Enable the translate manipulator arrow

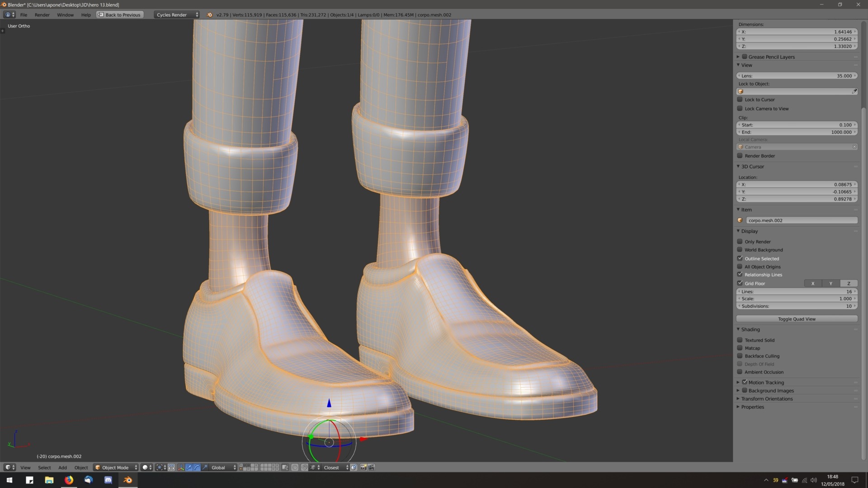(189, 467)
